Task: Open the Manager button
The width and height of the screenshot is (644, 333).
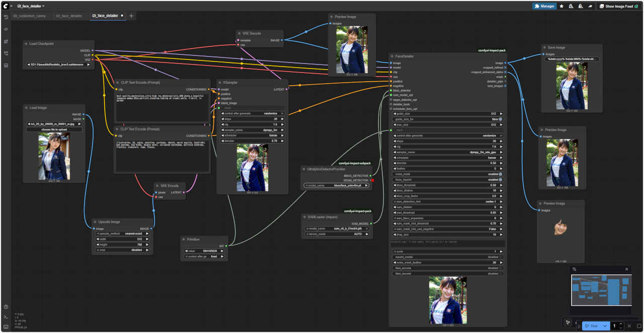Action: point(544,7)
